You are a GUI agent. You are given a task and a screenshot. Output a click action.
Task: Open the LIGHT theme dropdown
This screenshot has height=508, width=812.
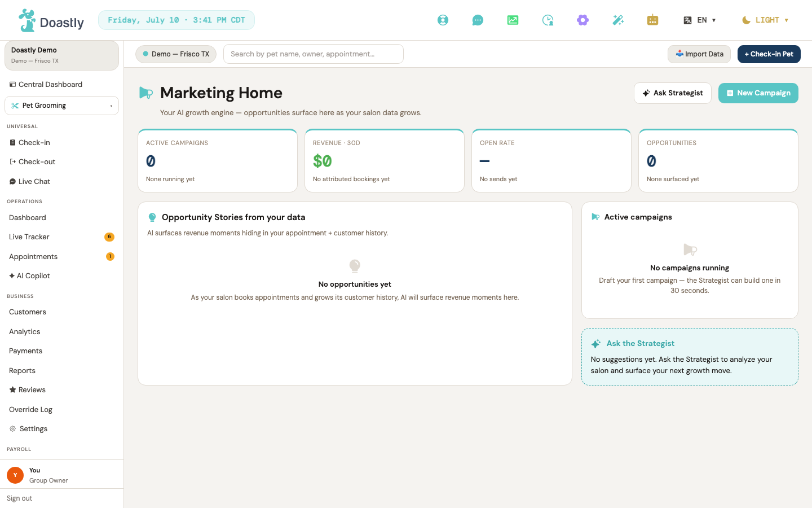click(765, 20)
